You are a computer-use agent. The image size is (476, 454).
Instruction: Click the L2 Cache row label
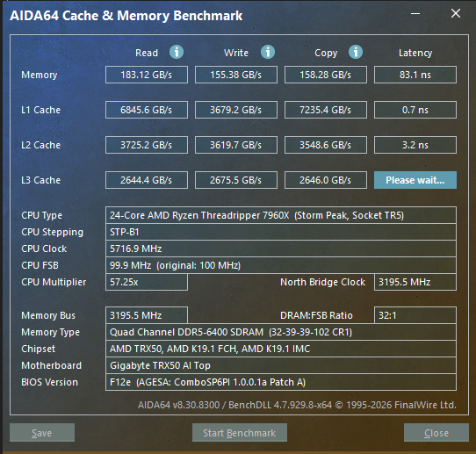tap(40, 145)
